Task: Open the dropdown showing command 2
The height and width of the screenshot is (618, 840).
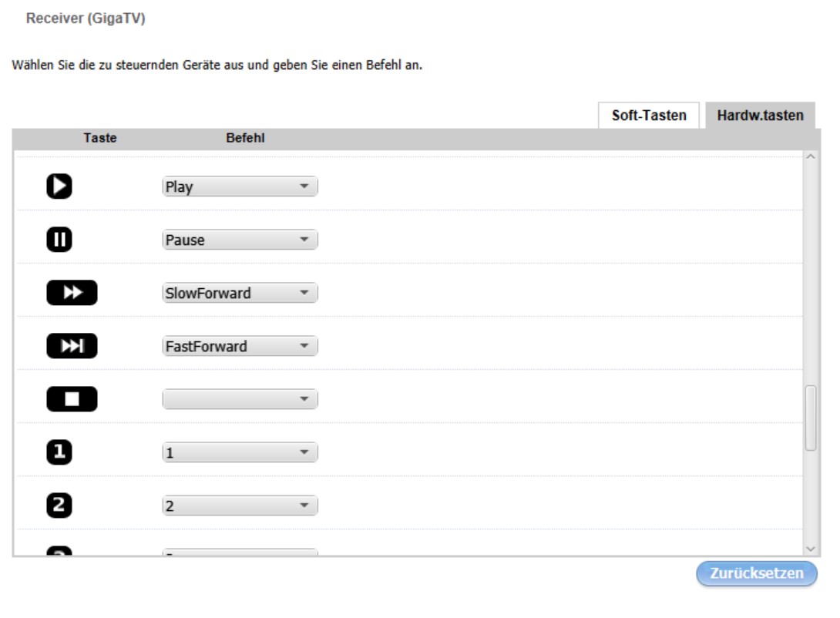Action: pos(240,505)
